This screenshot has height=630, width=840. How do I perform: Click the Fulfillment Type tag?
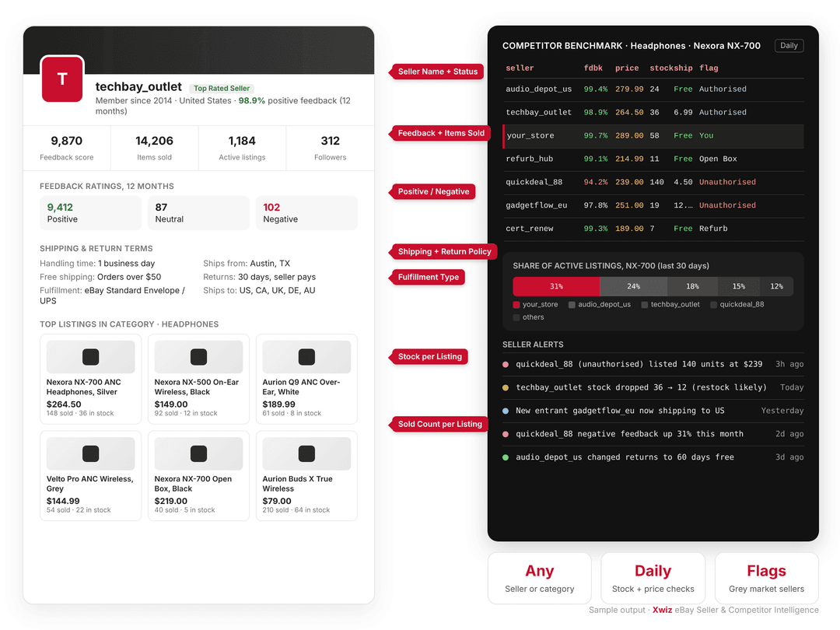click(427, 277)
